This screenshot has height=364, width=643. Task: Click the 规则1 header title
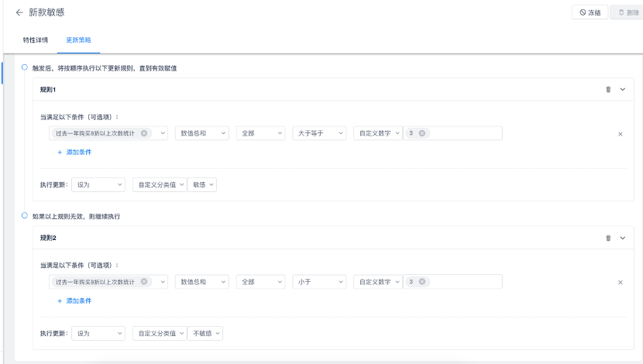[47, 89]
